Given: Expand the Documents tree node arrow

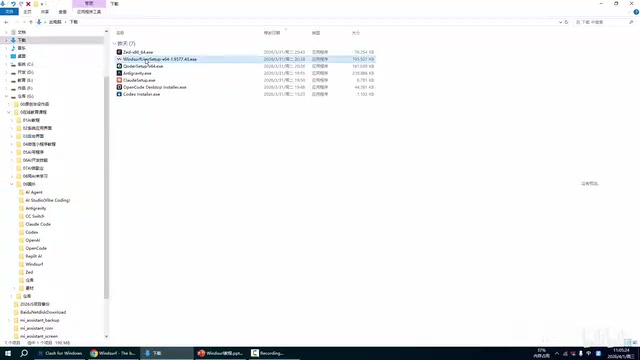Looking at the screenshot, I should tap(6, 32).
